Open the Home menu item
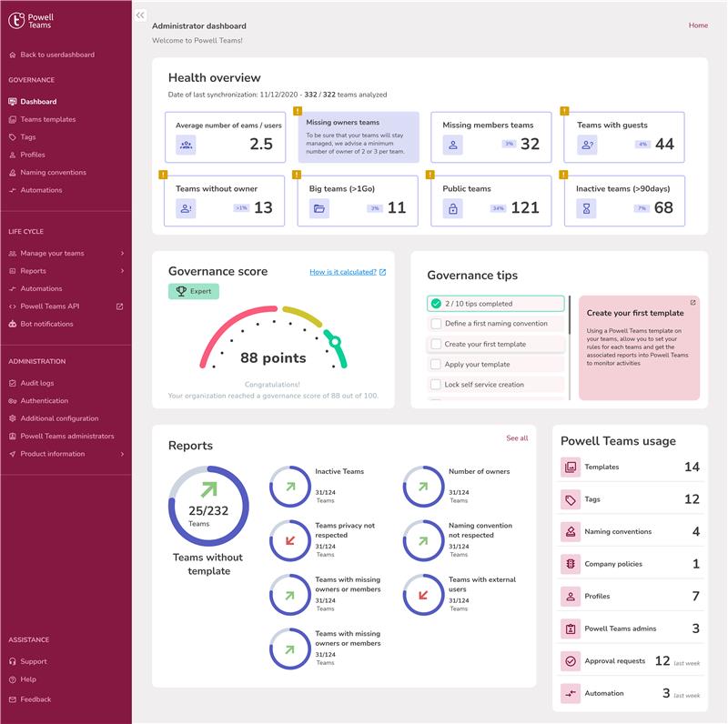728x724 pixels. [x=698, y=25]
